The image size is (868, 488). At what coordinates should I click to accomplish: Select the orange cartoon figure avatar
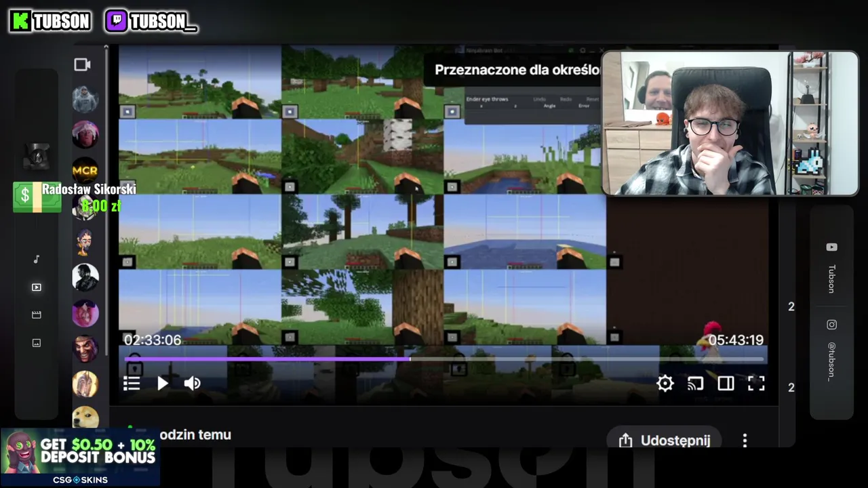coord(85,242)
